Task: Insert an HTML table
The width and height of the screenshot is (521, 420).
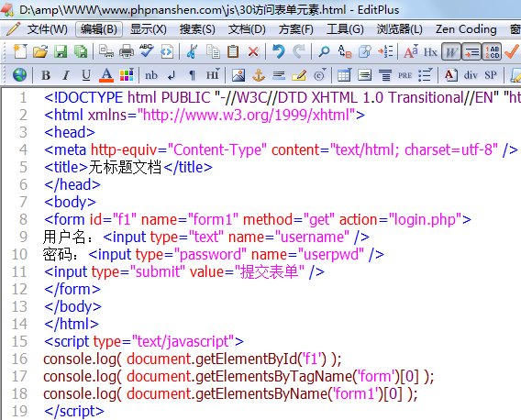Action: click(x=344, y=75)
